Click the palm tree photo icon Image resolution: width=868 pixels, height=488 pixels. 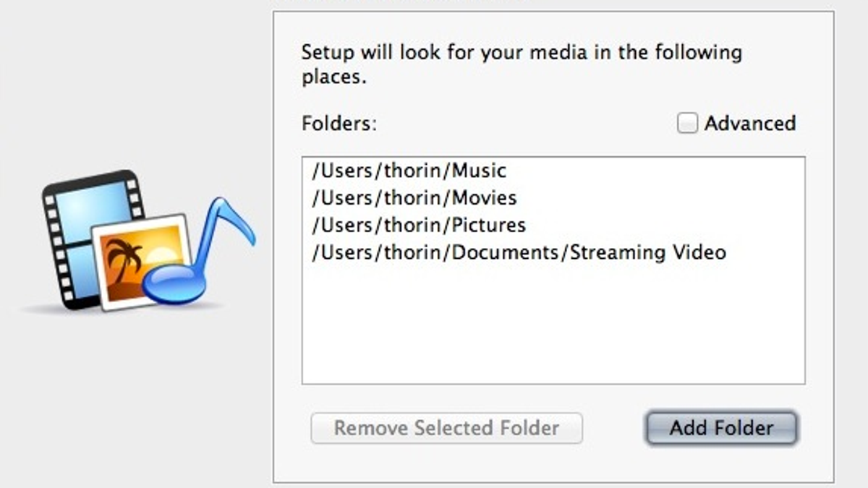click(141, 262)
